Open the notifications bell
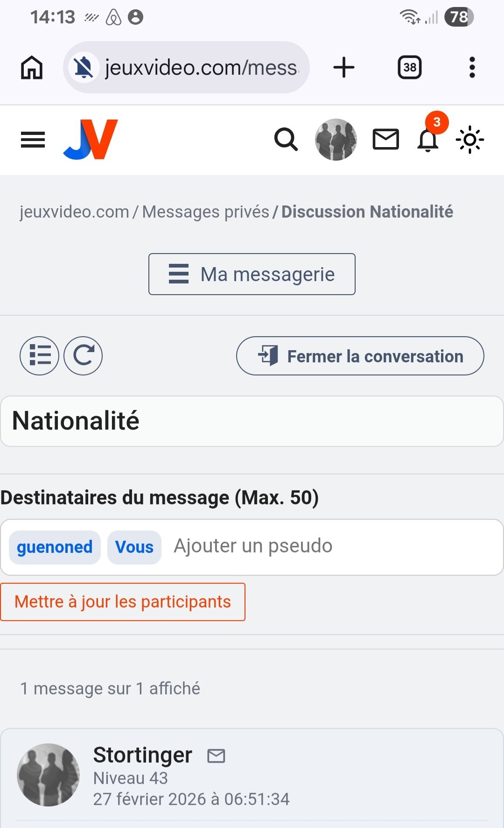504x828 pixels. coord(428,140)
